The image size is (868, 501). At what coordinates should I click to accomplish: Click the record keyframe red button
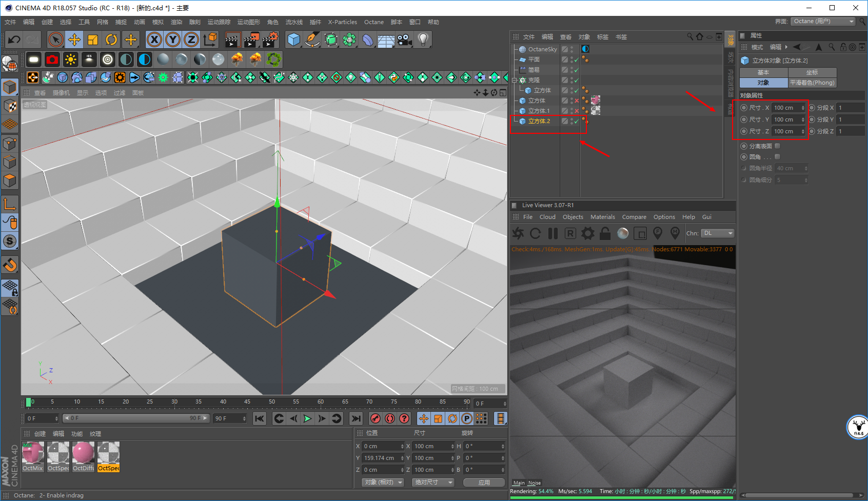coord(376,418)
